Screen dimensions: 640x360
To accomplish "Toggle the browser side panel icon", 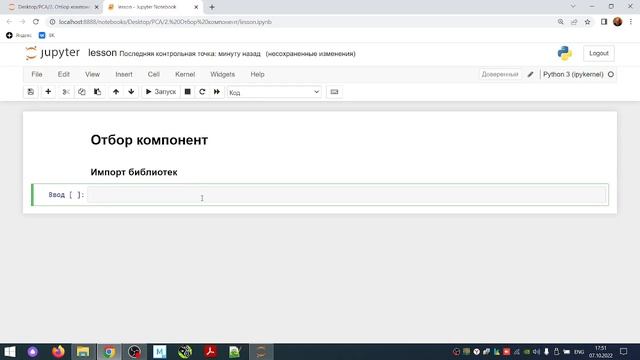I will click(604, 22).
